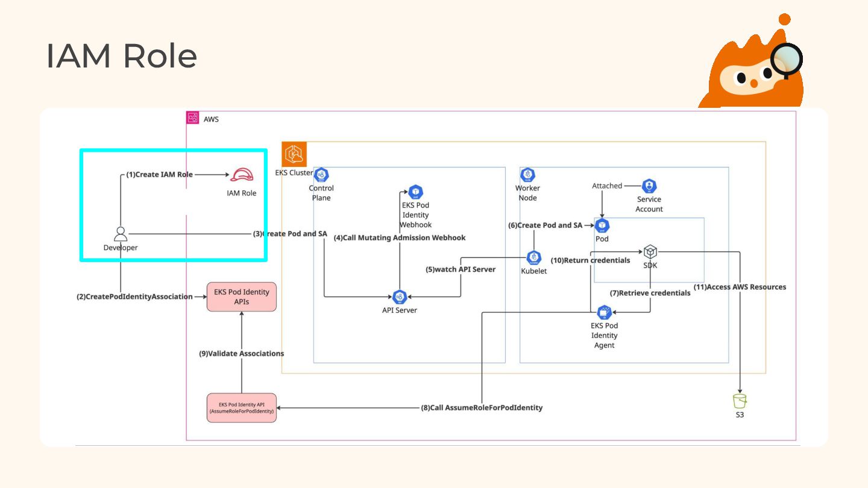Viewport: 868px width, 488px height.
Task: Click (8)Call AssumeRoleForPodIdentity label
Action: pos(482,408)
